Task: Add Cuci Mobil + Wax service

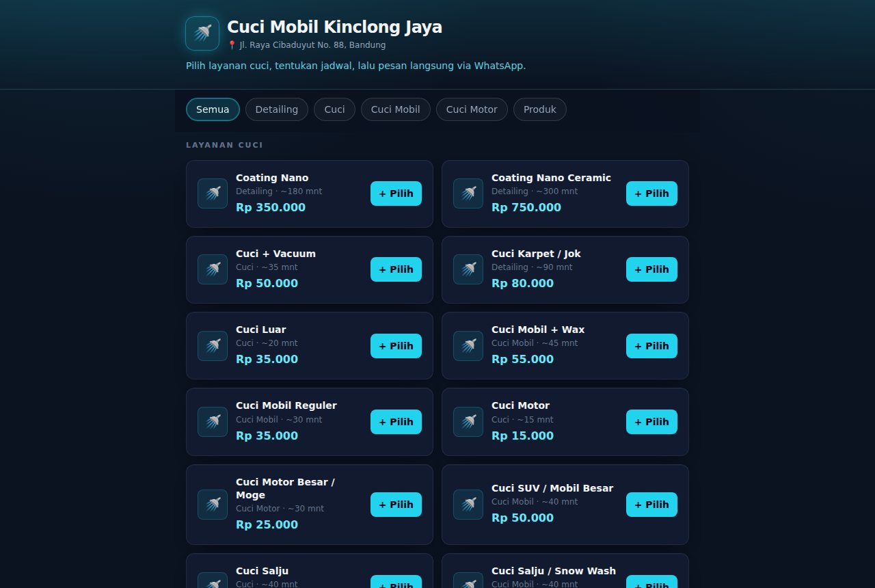Action: (x=651, y=346)
